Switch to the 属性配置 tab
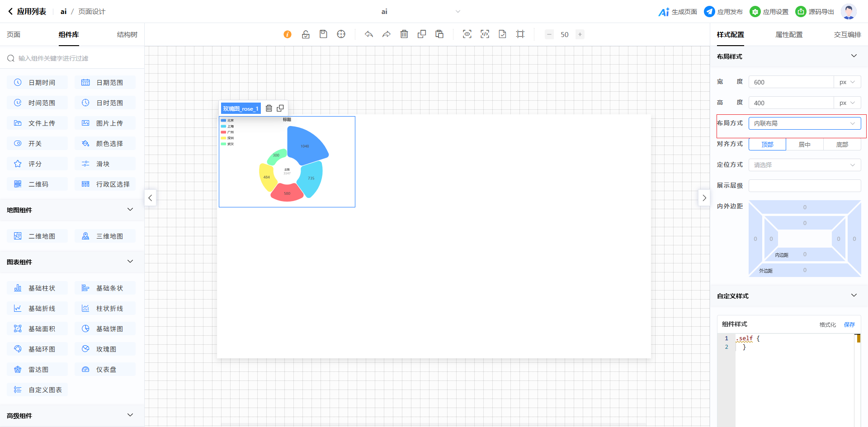 tap(789, 35)
